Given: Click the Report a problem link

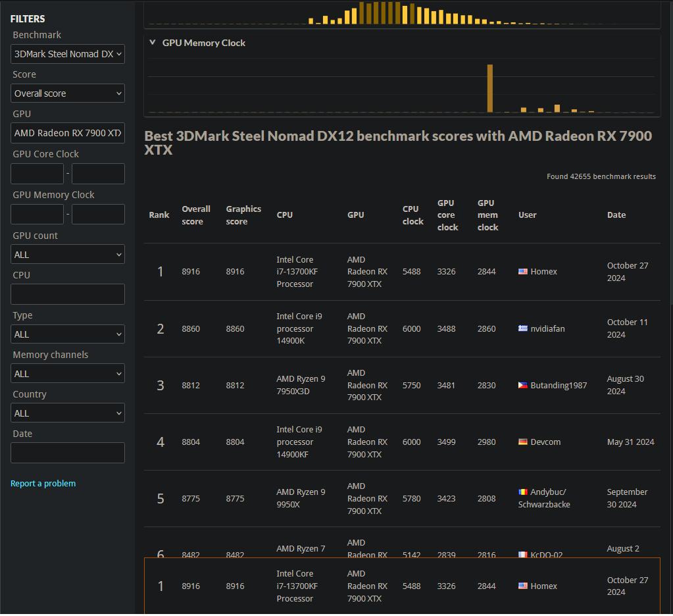Looking at the screenshot, I should (43, 484).
